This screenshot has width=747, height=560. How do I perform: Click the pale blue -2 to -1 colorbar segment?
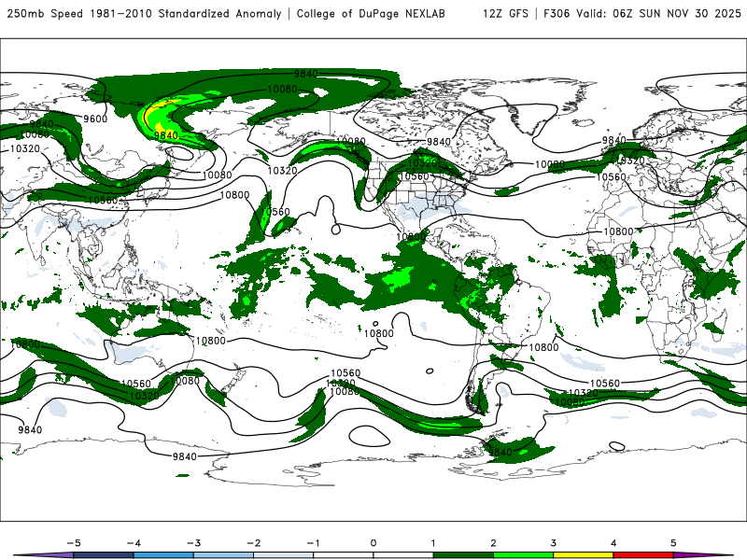[284, 555]
